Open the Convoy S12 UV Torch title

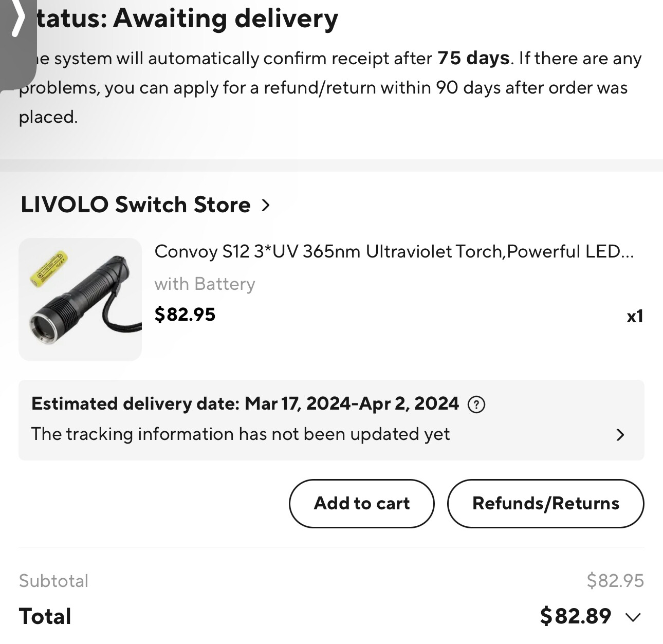[394, 251]
